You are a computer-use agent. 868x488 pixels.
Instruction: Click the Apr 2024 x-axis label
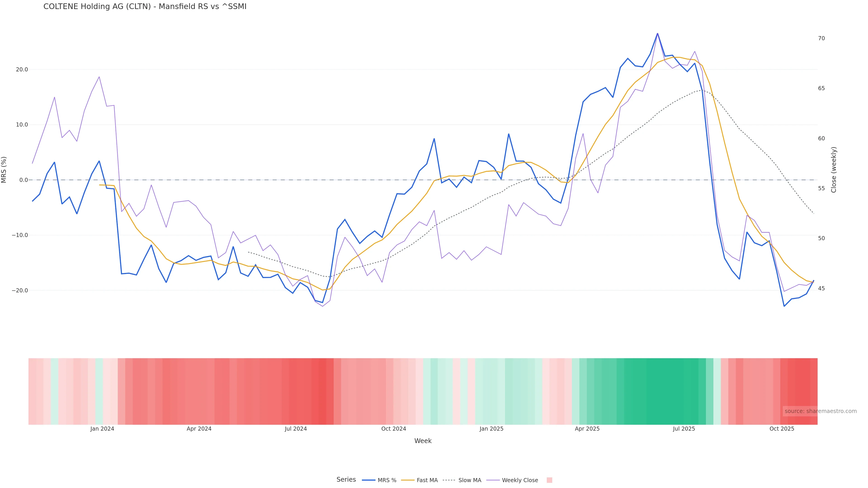[199, 429]
